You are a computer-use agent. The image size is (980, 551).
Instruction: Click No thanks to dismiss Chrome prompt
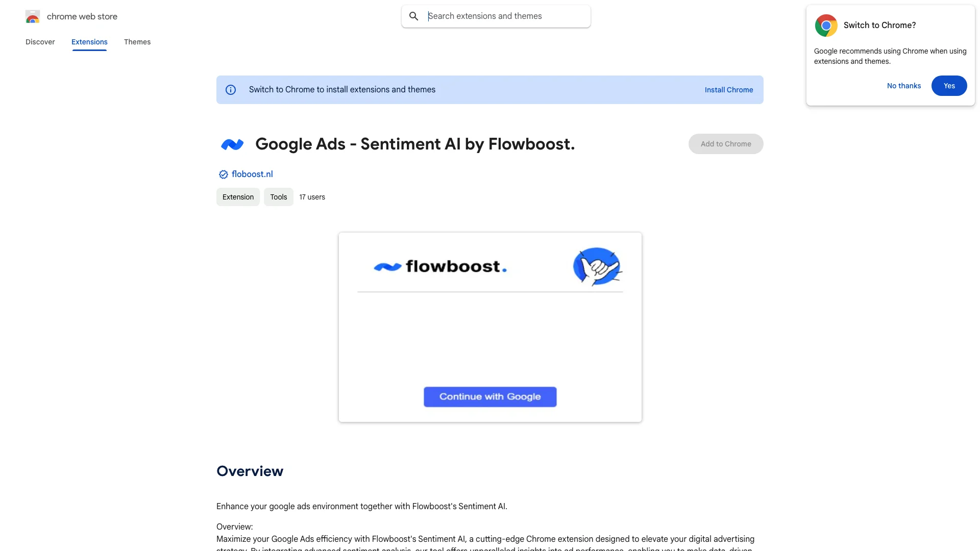904,85
